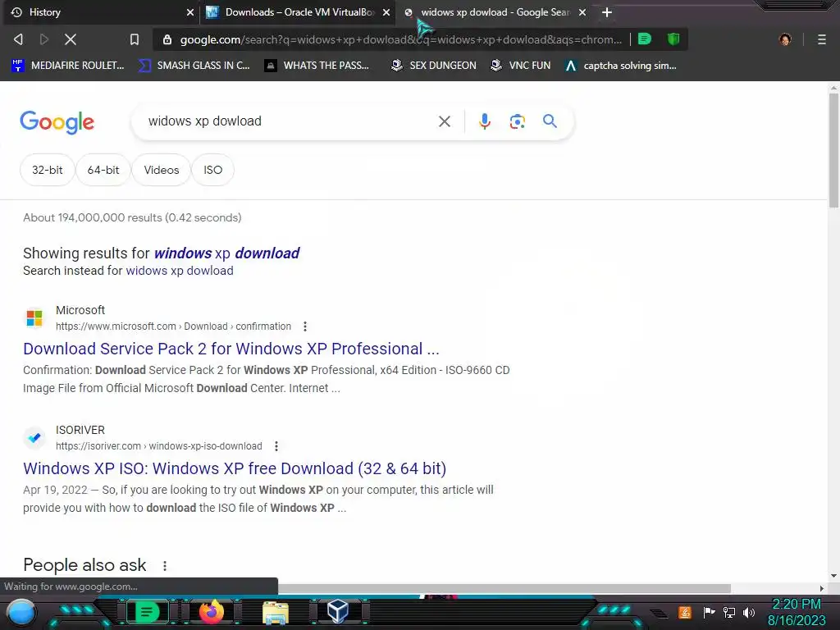Search instead for widows xp dowload
The height and width of the screenshot is (630, 840).
tap(180, 271)
